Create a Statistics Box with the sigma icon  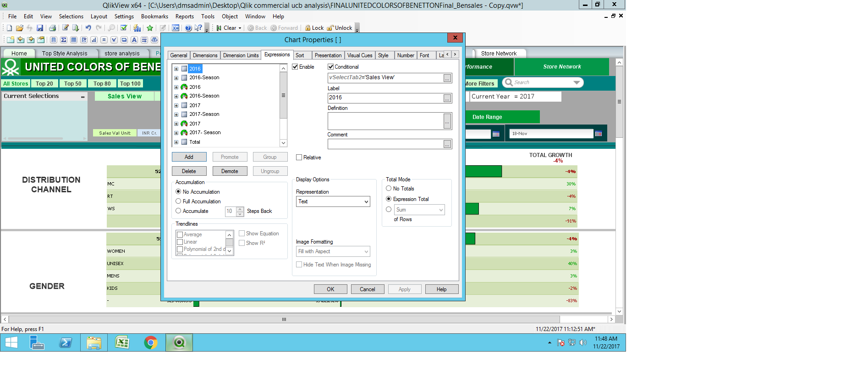coord(64,40)
